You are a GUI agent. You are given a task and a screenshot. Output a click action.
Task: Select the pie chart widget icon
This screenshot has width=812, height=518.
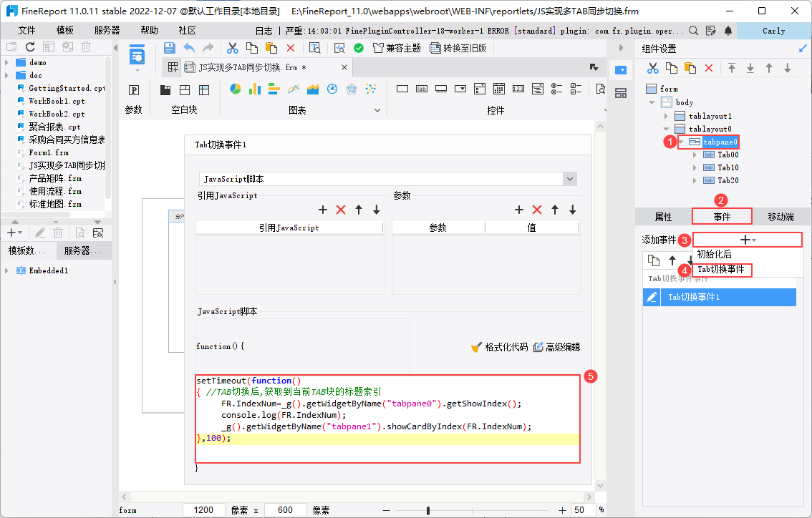235,89
